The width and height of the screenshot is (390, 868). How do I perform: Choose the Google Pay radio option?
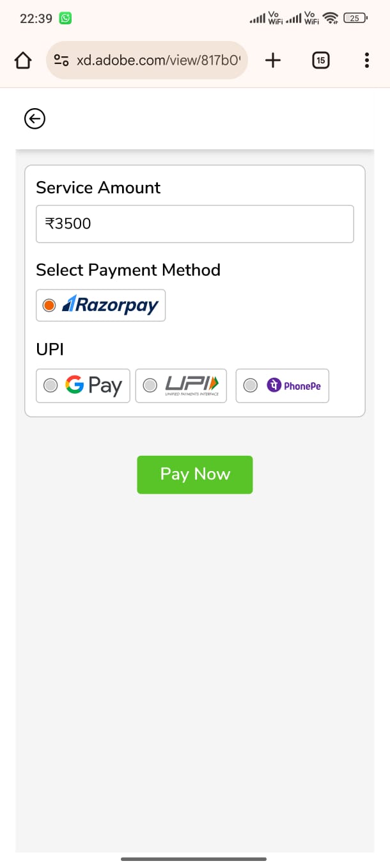(50, 385)
